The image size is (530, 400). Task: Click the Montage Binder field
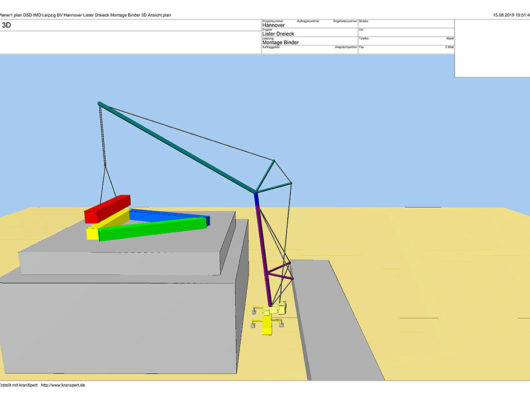coord(280,43)
